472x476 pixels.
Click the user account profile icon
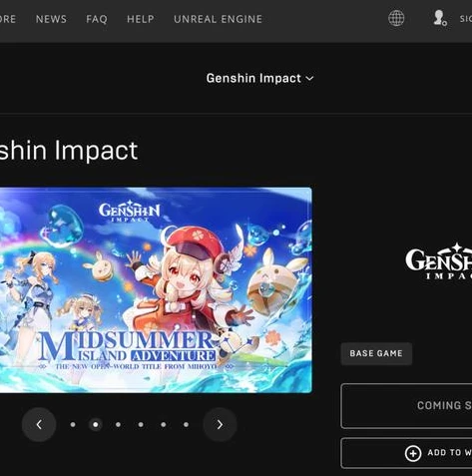[440, 18]
